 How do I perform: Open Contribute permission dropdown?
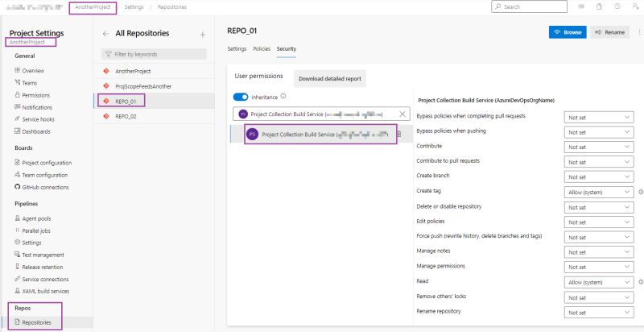(599, 147)
